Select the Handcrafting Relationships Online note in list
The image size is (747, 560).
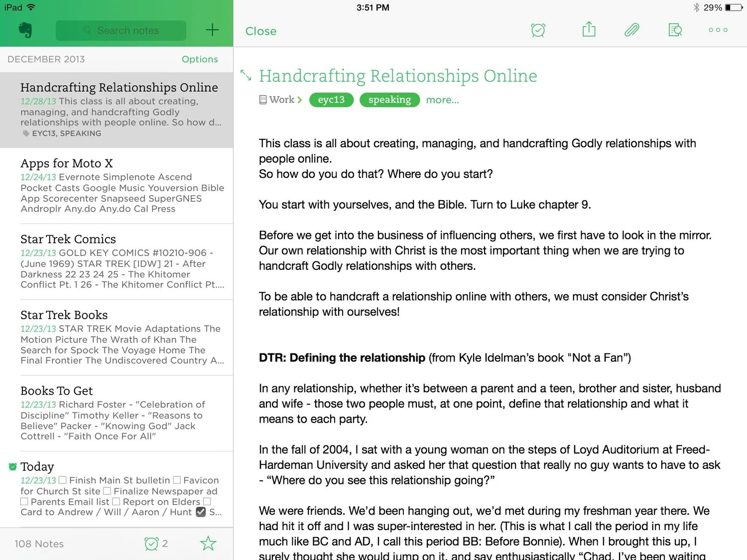[117, 110]
